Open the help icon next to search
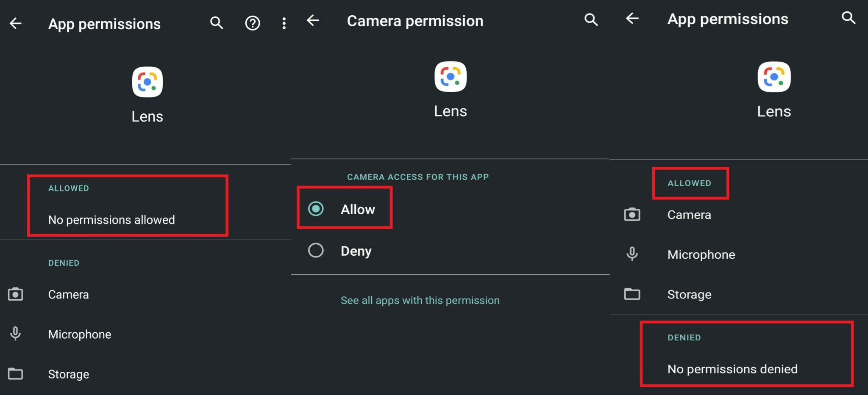This screenshot has width=868, height=395. (252, 23)
